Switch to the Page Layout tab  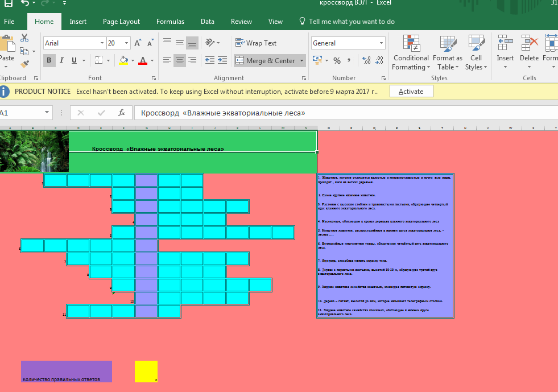[x=121, y=22]
